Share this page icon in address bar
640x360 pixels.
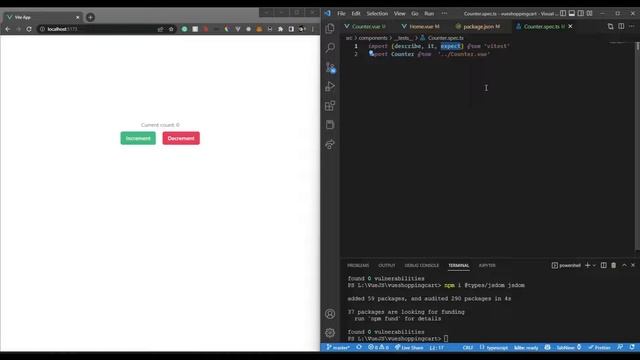click(x=160, y=29)
